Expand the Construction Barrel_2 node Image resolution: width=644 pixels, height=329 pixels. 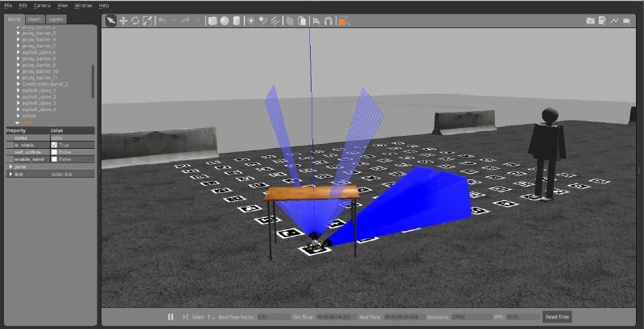[18, 84]
